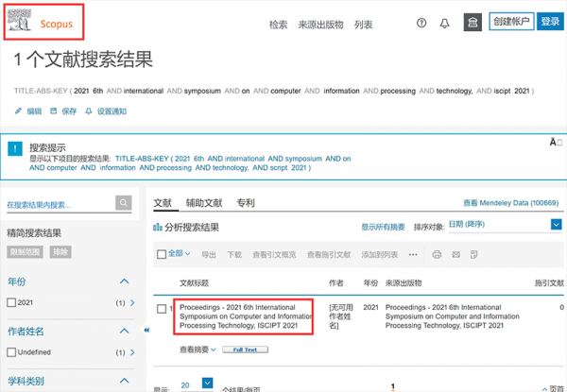Check the 2021 year filter checkbox
The width and height of the screenshot is (567, 392).
[x=10, y=302]
